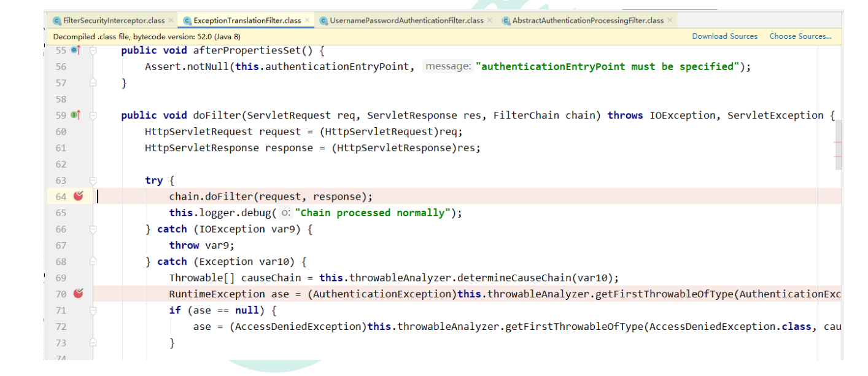Click class icon on FilterSecurityInterceptor tab
The image size is (868, 376).
(57, 20)
